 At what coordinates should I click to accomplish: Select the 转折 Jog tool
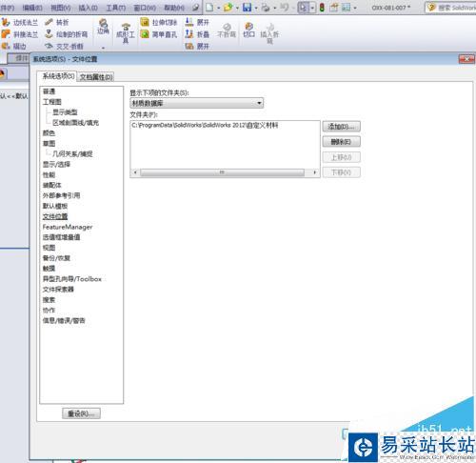pos(57,23)
